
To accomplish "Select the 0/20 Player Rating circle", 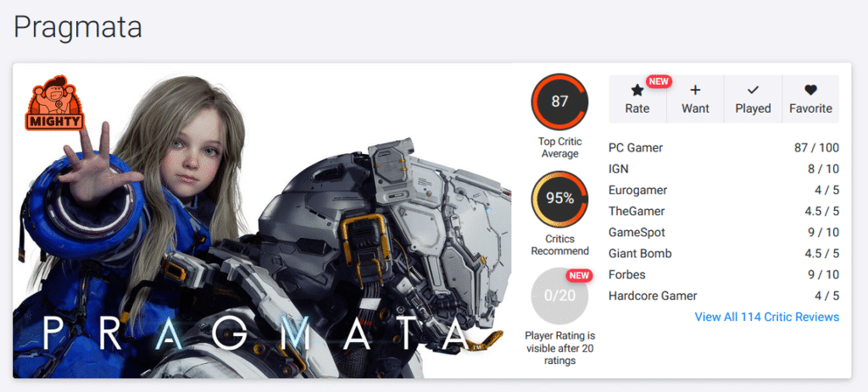I will coord(559,295).
